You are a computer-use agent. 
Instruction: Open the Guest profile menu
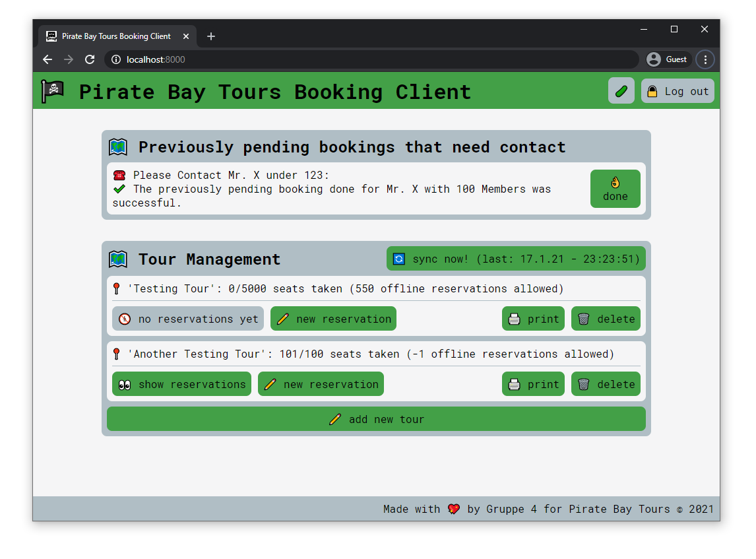click(x=668, y=59)
